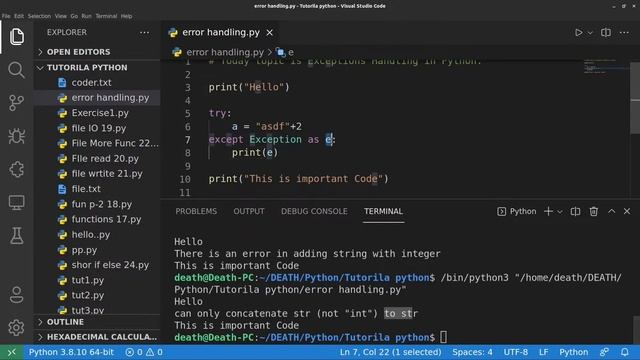The width and height of the screenshot is (640, 360).
Task: Open errors and warnings count in status bar
Action: click(144, 352)
